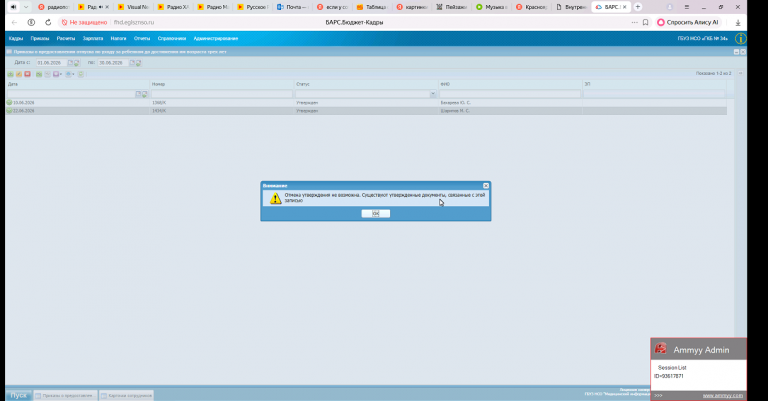Close the active БАРС browser tab

tap(624, 7)
